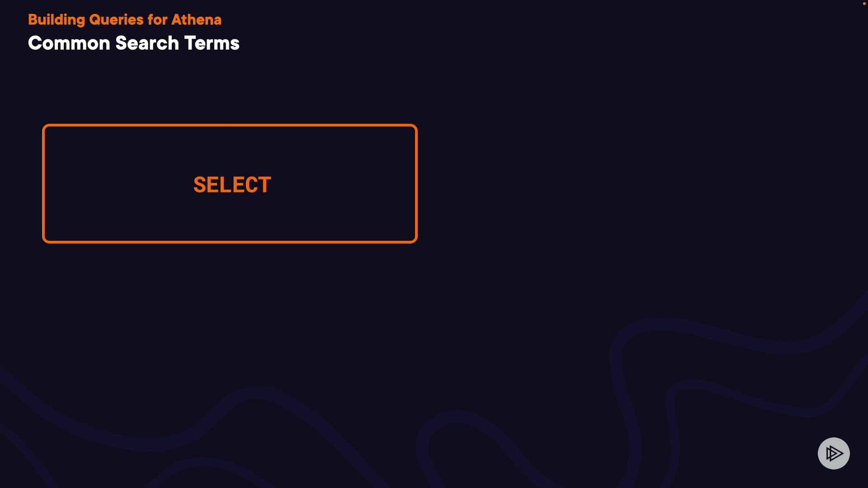
Task: Click the Pluralsight play logo icon
Action: coord(834,453)
